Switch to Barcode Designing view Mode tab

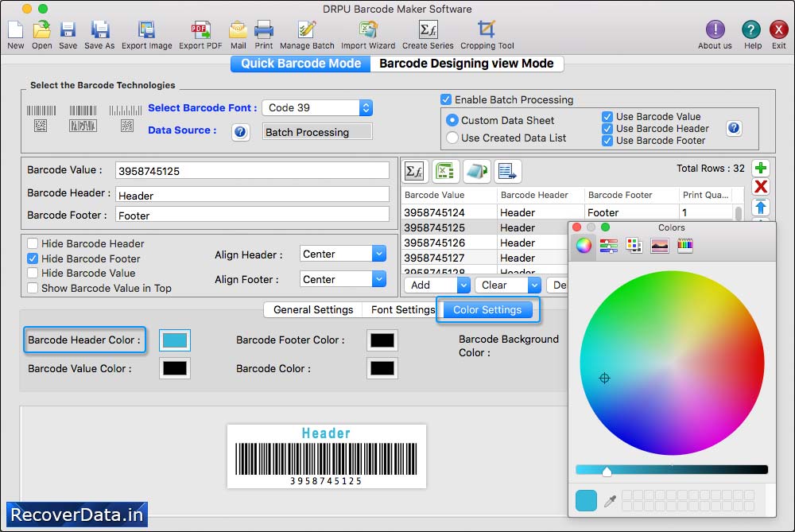467,64
